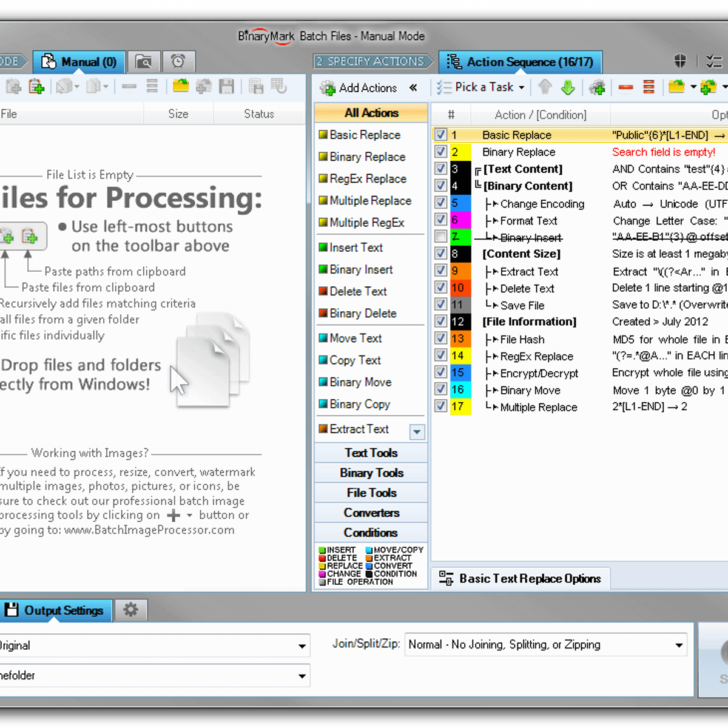Open the Basic Text Replace Options tab
The height and width of the screenshot is (728, 728).
pyautogui.click(x=521, y=579)
